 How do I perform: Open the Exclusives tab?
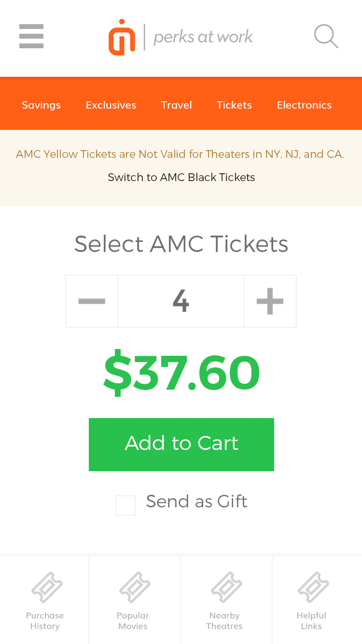(111, 105)
